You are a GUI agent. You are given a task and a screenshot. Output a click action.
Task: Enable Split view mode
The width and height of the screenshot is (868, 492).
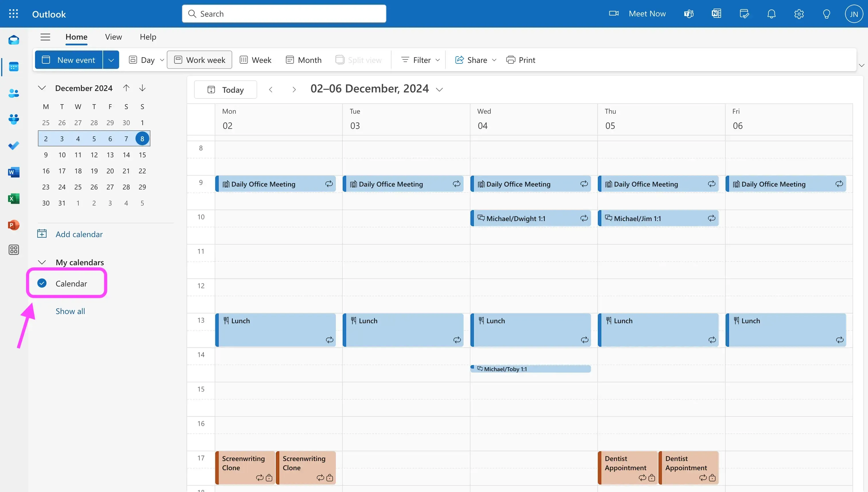coord(359,59)
